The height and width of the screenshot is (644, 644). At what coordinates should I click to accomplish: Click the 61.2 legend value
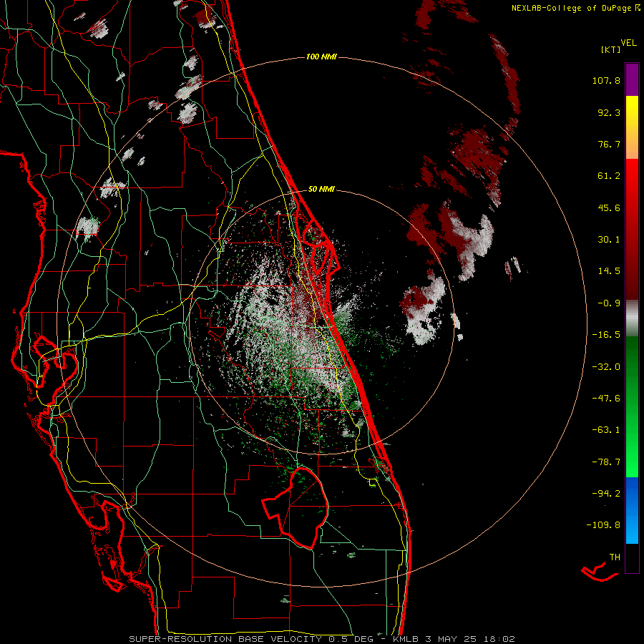(x=609, y=176)
